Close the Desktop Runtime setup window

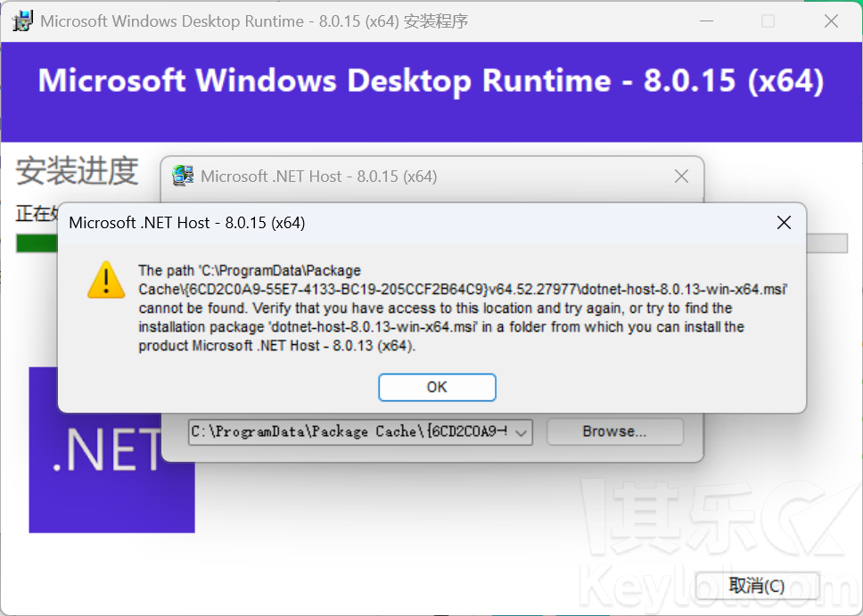point(831,21)
